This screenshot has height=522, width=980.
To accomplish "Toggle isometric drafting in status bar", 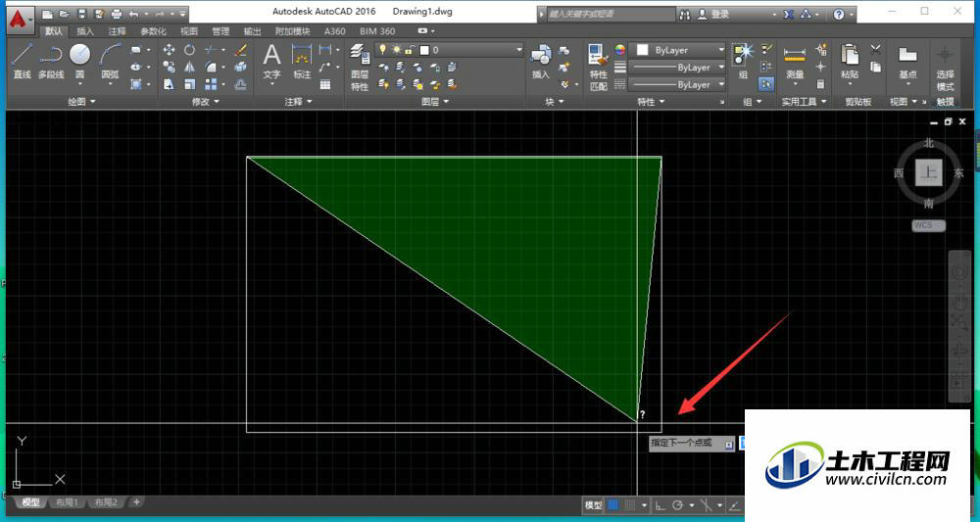I will coord(707,505).
